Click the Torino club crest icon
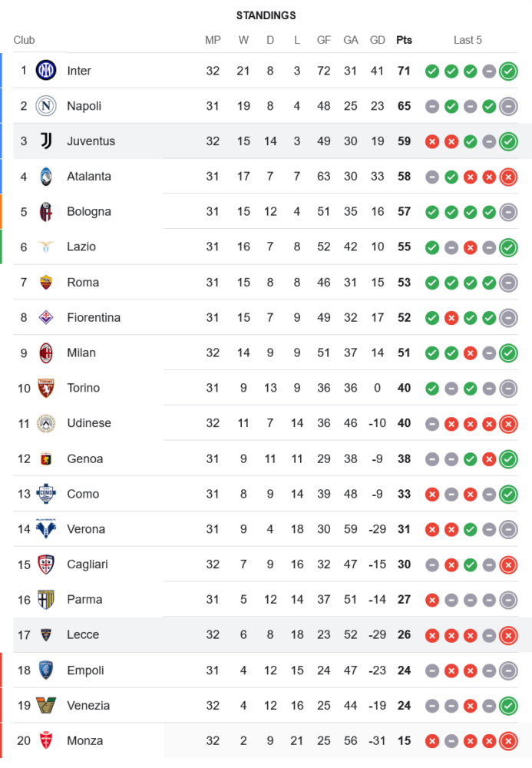This screenshot has width=532, height=768. (46, 389)
